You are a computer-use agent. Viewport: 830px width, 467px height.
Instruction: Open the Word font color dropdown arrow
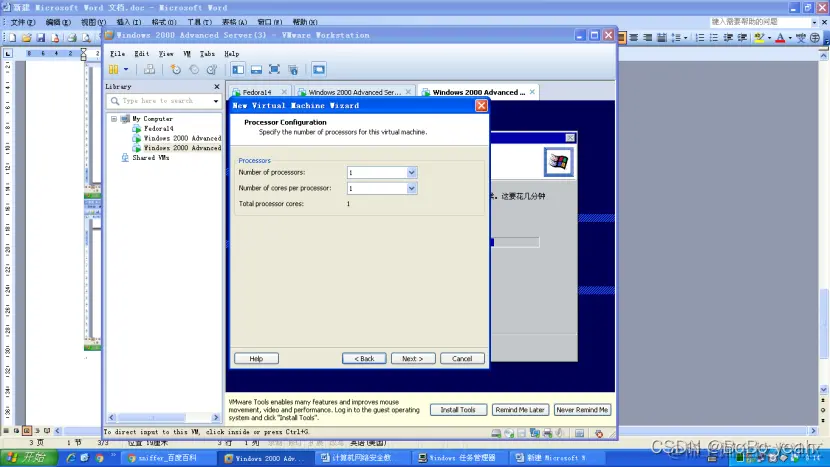tap(790, 38)
